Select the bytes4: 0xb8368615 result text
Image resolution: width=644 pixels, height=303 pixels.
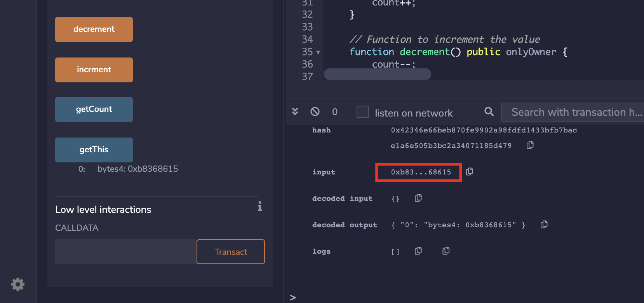[x=138, y=169]
